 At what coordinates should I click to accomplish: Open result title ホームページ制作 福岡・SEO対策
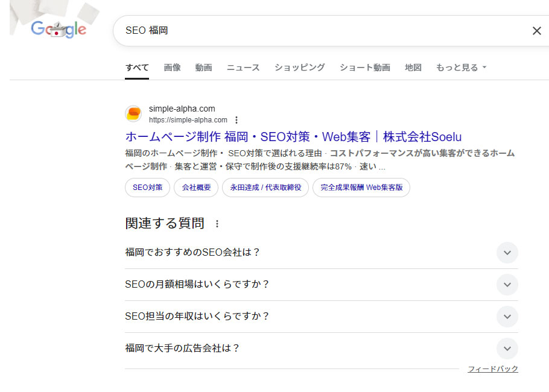(293, 137)
